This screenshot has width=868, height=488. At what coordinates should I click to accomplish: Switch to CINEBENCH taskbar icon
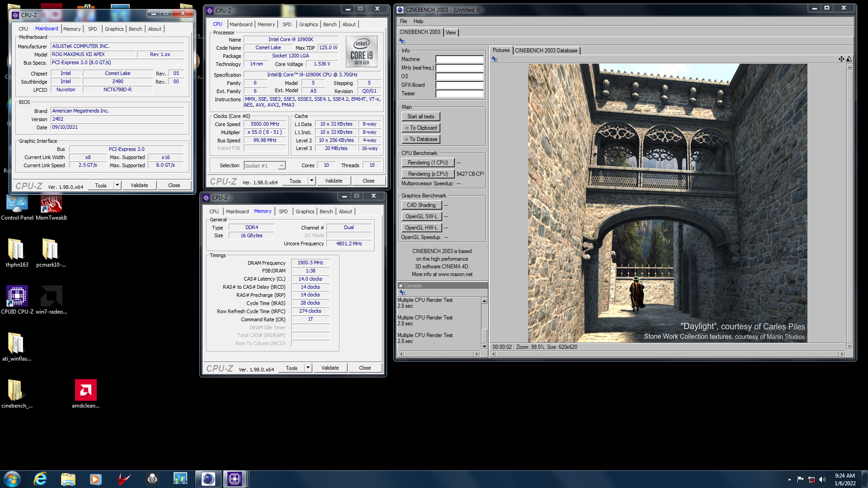coord(208,479)
